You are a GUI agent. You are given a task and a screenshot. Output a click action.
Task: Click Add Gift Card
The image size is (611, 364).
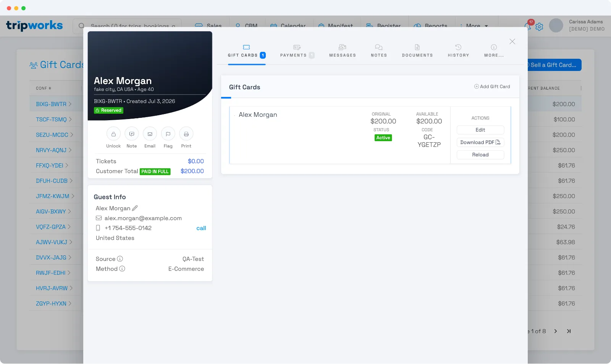pos(492,87)
